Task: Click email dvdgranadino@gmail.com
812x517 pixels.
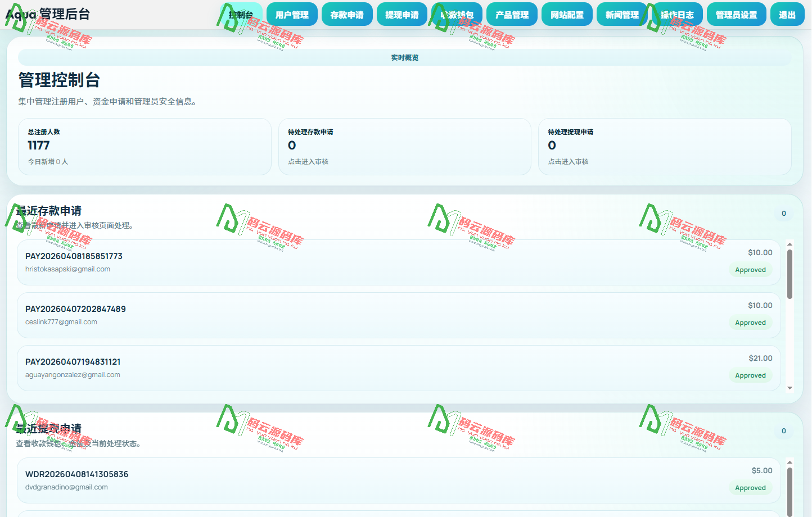Action: coord(66,487)
